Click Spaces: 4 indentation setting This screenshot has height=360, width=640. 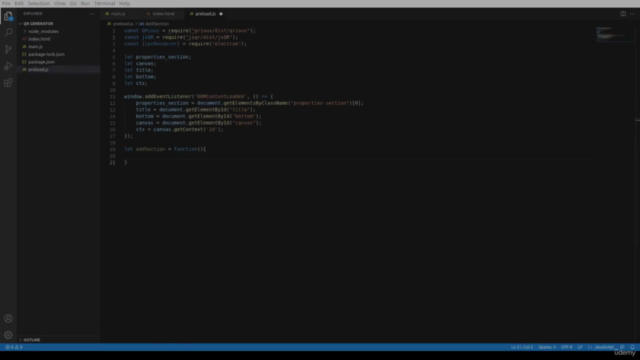coord(547,347)
